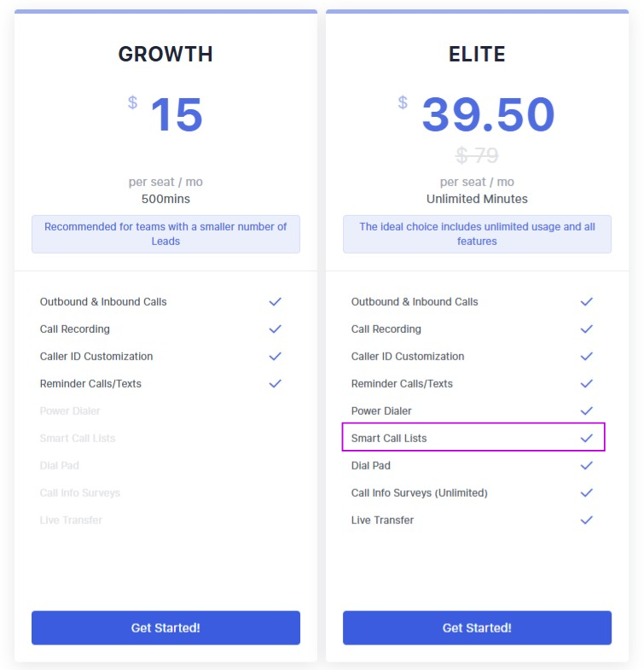Click Elite plan Power Dialer checkmark
This screenshot has height=670, width=644.
point(586,411)
